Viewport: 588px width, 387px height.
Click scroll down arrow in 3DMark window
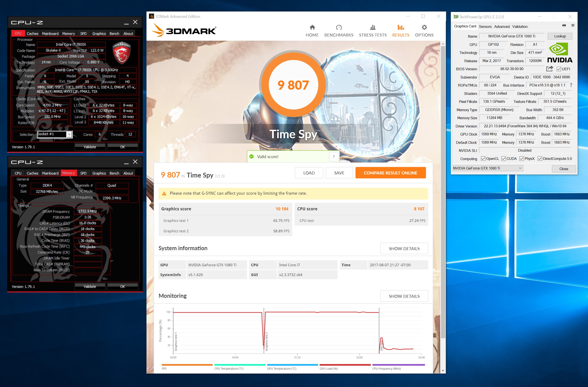(x=443, y=370)
